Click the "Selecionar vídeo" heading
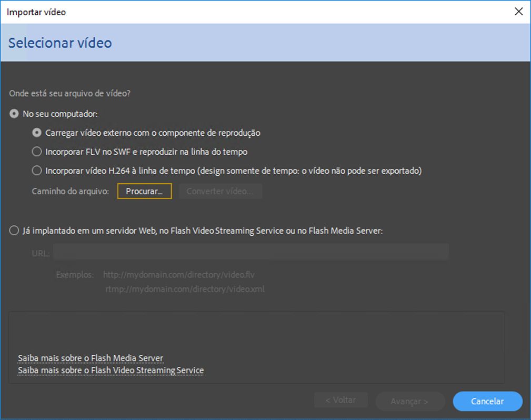The height and width of the screenshot is (420, 531). pos(60,43)
